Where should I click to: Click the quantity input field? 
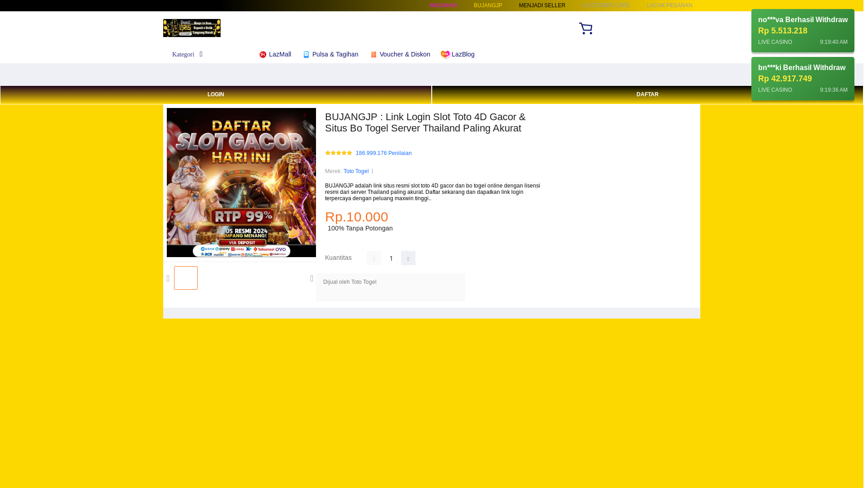tap(391, 258)
